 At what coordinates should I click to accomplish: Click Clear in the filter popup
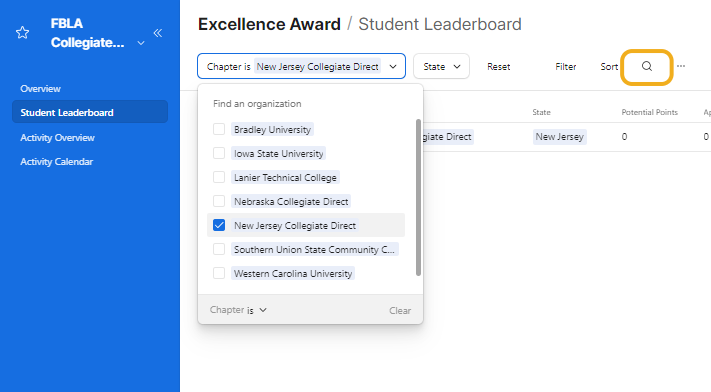pos(400,311)
